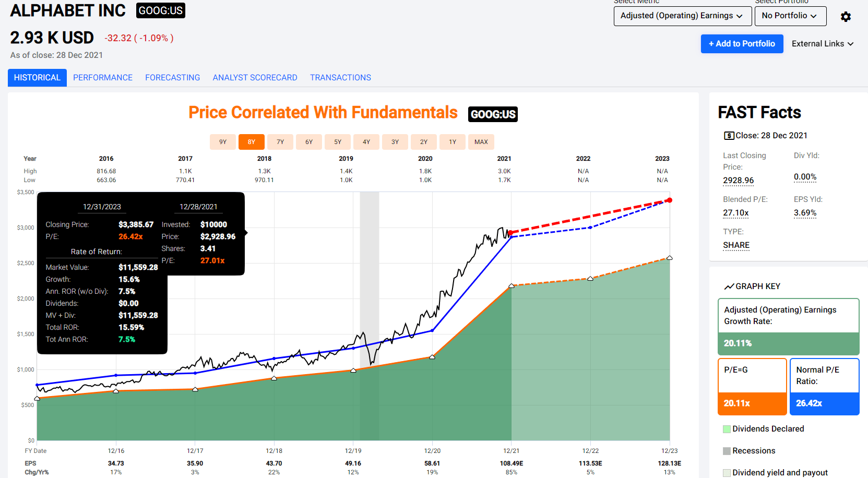The width and height of the screenshot is (868, 478).
Task: Expand Adjusted (Operating) Earnings metric dropdown
Action: (683, 16)
